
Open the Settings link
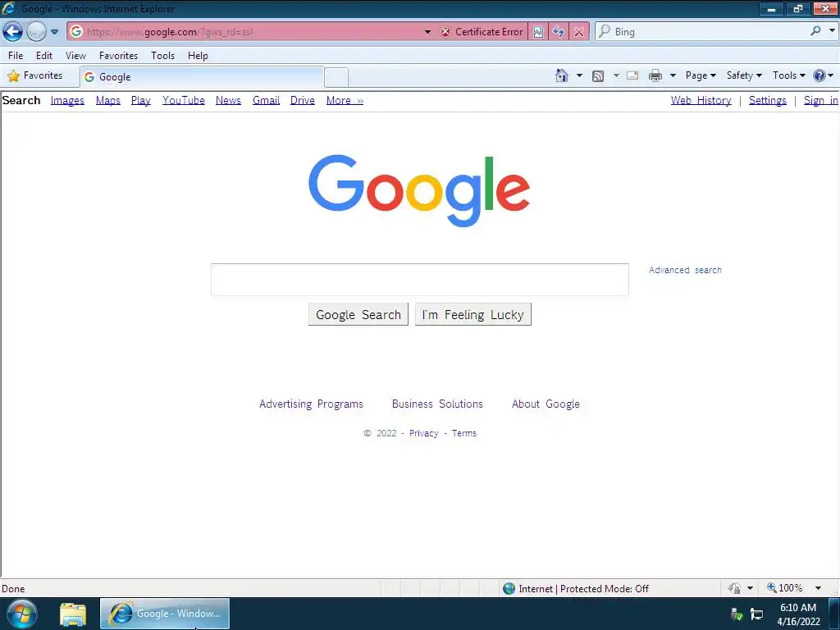[767, 101]
